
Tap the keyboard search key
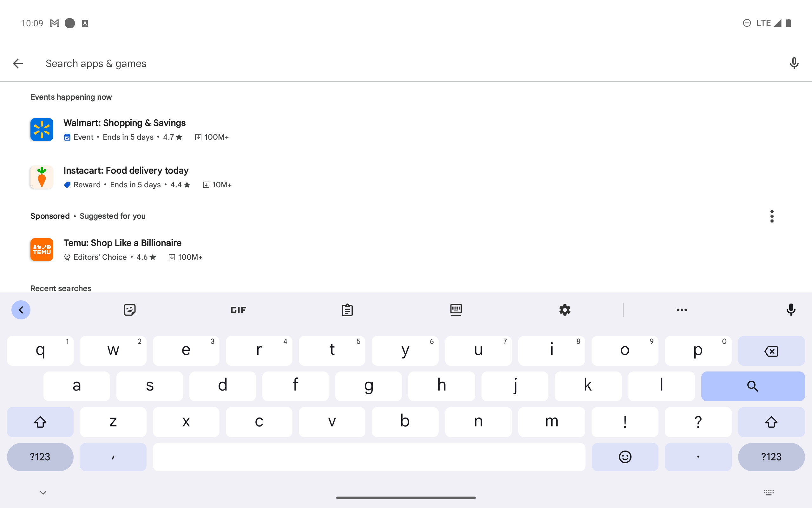click(753, 386)
